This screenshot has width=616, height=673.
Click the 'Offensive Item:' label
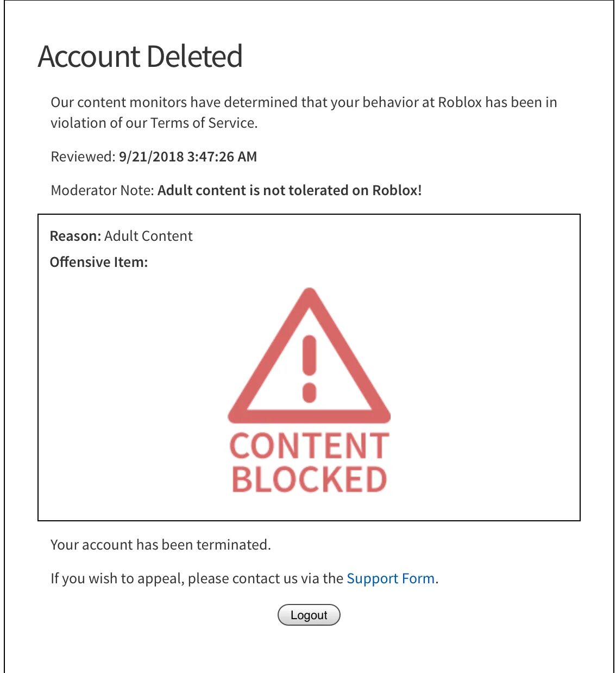98,262
